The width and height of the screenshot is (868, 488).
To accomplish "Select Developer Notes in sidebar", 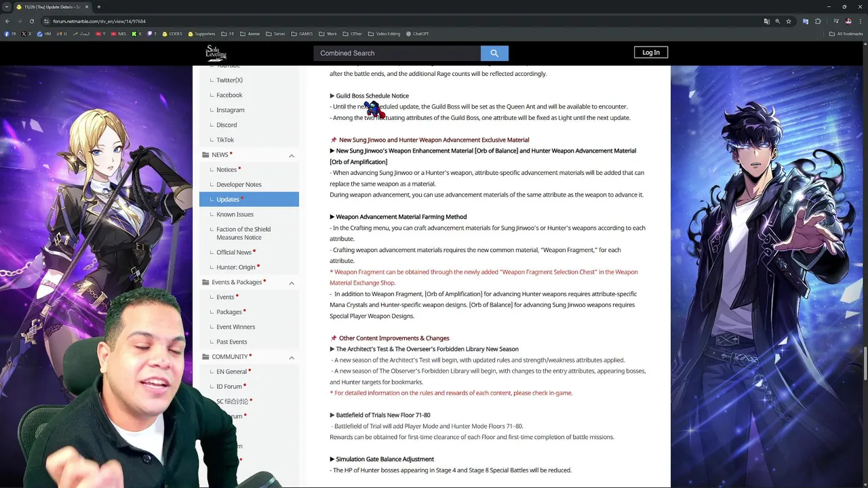I will [239, 184].
